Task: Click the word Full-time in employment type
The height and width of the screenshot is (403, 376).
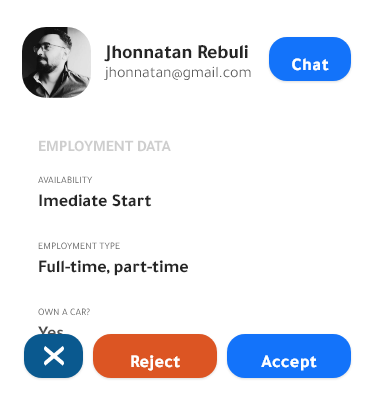Action: click(x=74, y=267)
